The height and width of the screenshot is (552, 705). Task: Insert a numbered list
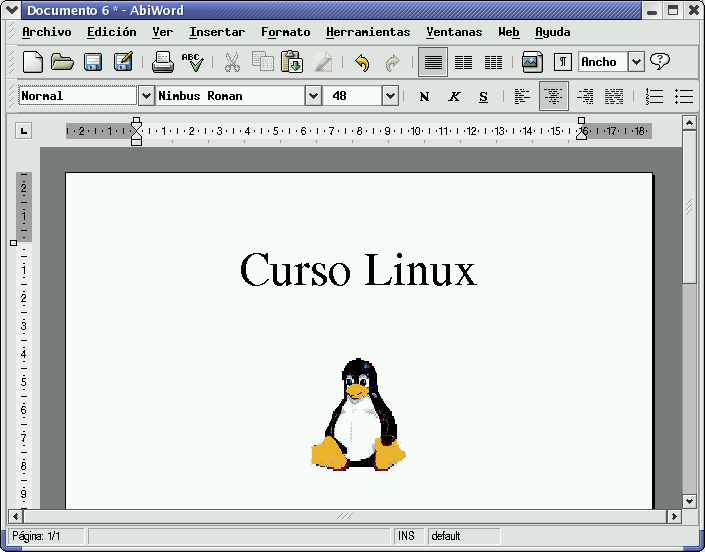pyautogui.click(x=654, y=96)
